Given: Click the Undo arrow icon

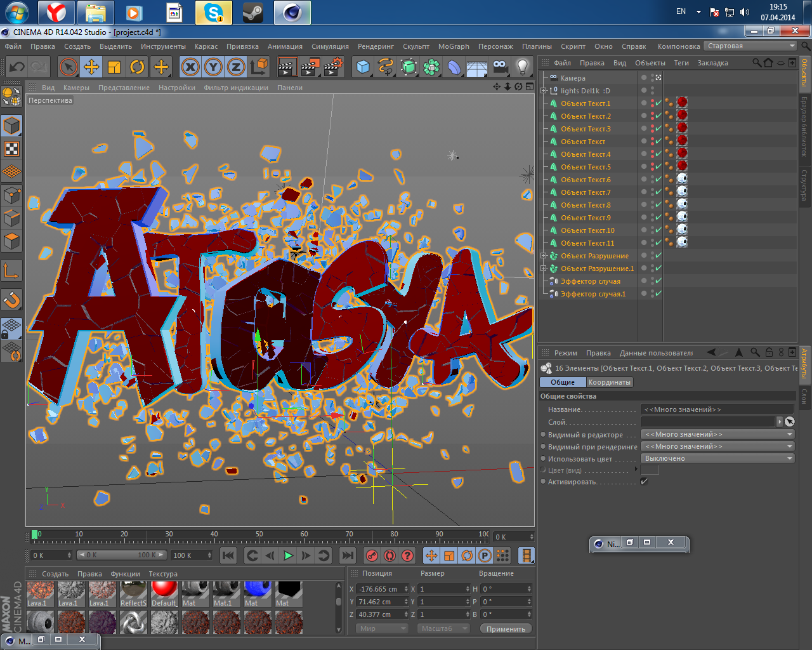Looking at the screenshot, I should pyautogui.click(x=17, y=66).
